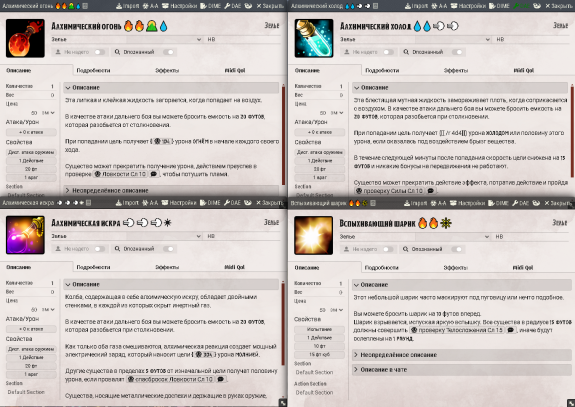Screen dimensions: 575x407
Task: Switch to Подробности tab in Алхимический огонь
Action: [x=94, y=70]
